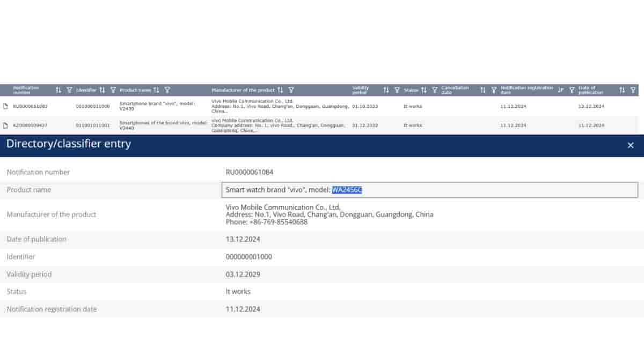644x362 pixels.
Task: Open document icon for RU0000061083 row
Action: click(5, 106)
